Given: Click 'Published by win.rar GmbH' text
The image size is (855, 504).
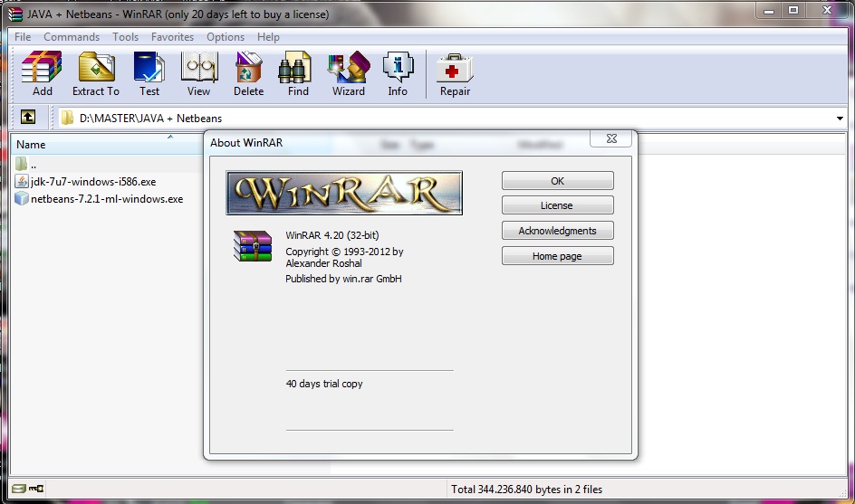Looking at the screenshot, I should (343, 279).
